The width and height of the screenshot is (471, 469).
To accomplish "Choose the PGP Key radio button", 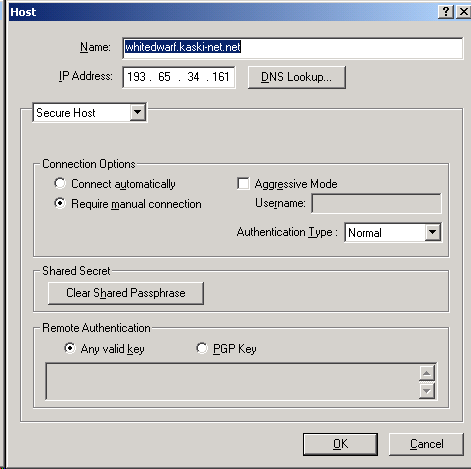I will point(202,348).
